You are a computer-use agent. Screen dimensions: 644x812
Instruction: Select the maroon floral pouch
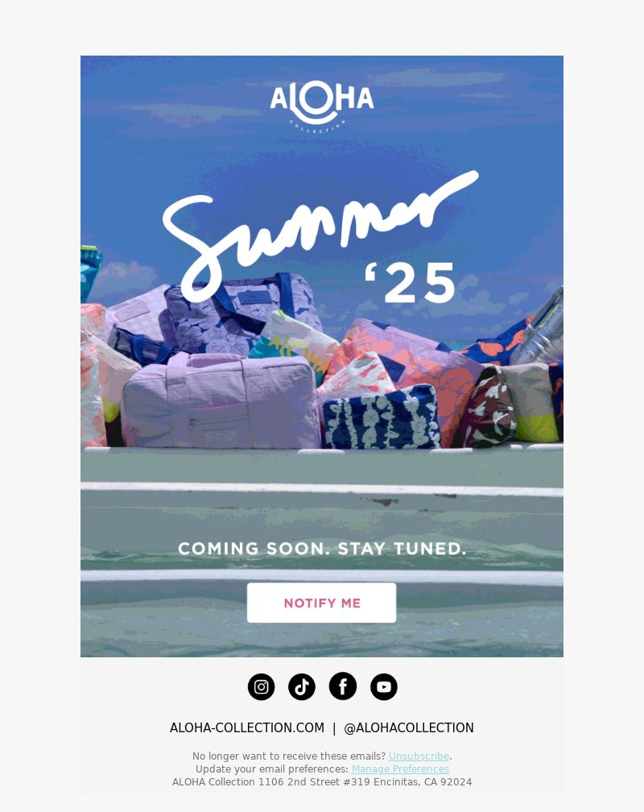[487, 408]
